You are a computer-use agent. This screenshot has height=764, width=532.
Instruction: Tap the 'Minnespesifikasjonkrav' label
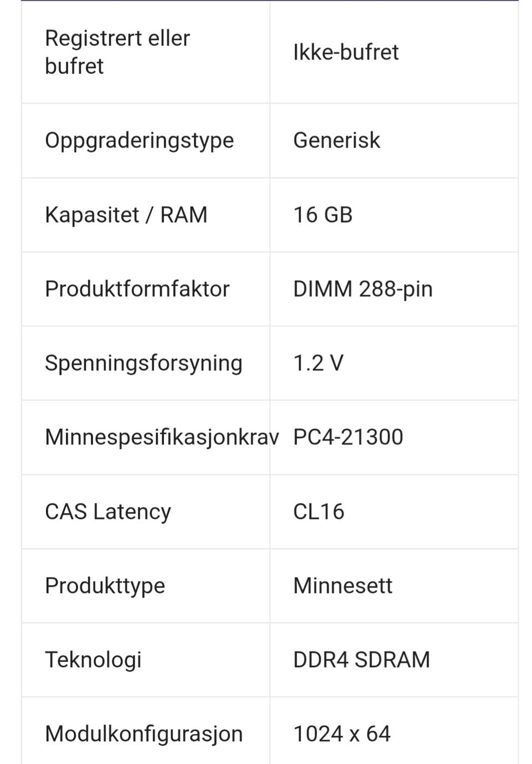pos(162,437)
